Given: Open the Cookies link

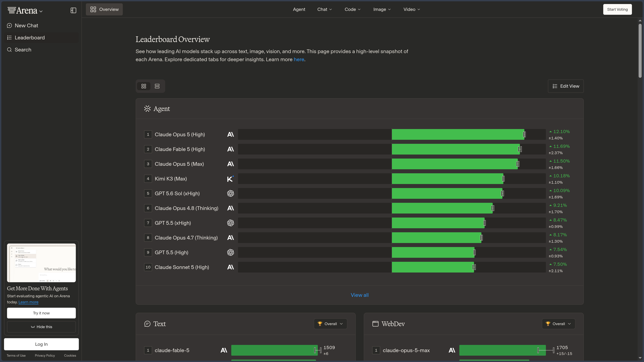Looking at the screenshot, I should click(x=70, y=355).
